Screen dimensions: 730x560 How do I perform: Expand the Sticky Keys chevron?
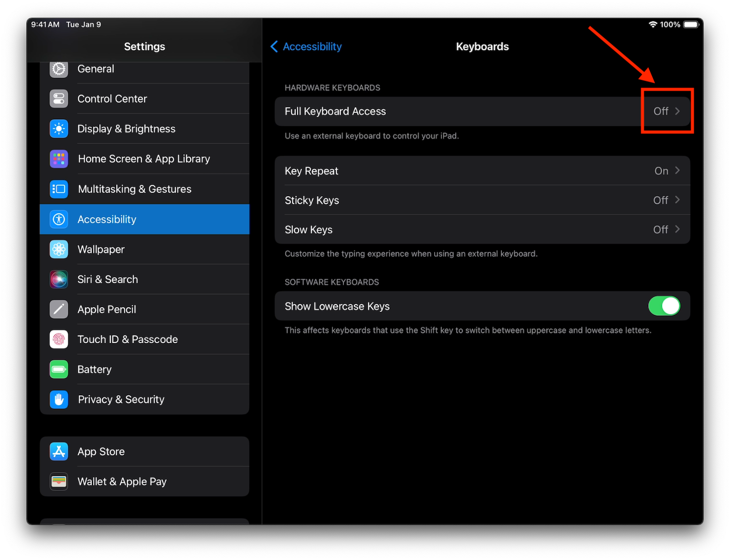coord(677,200)
